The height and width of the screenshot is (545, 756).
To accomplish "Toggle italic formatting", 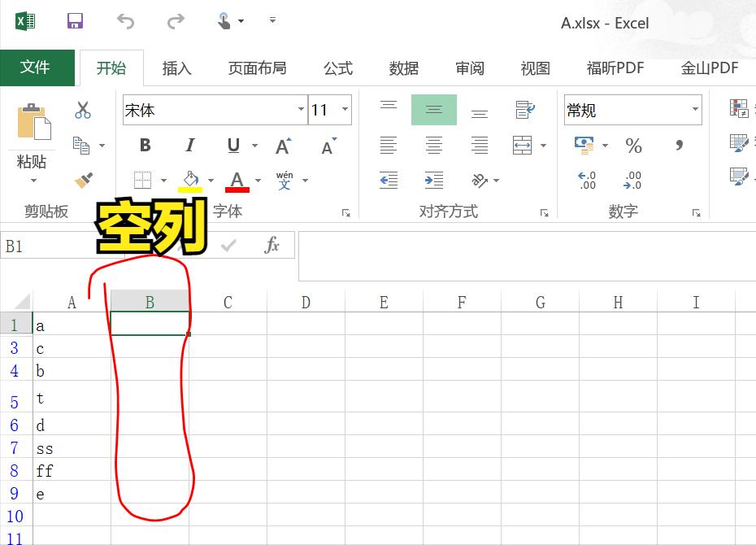I will [x=189, y=146].
